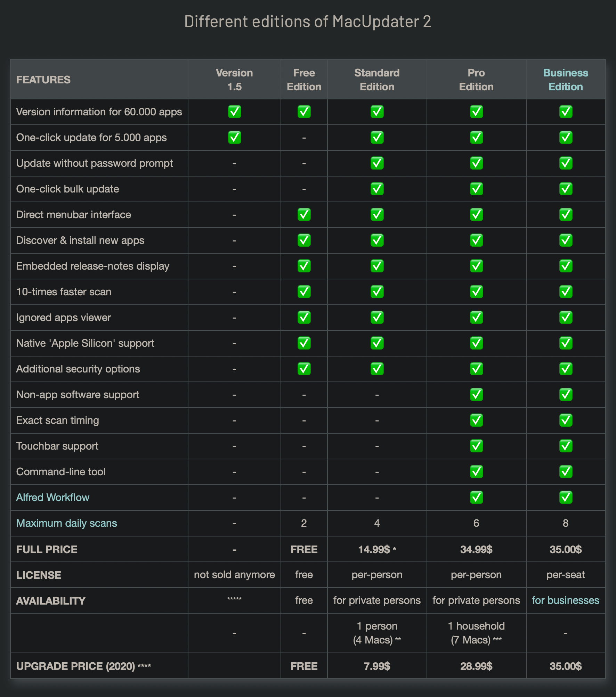Click the Pro Edition 28.99$ upgrade price
The width and height of the screenshot is (616, 697).
[x=476, y=666]
